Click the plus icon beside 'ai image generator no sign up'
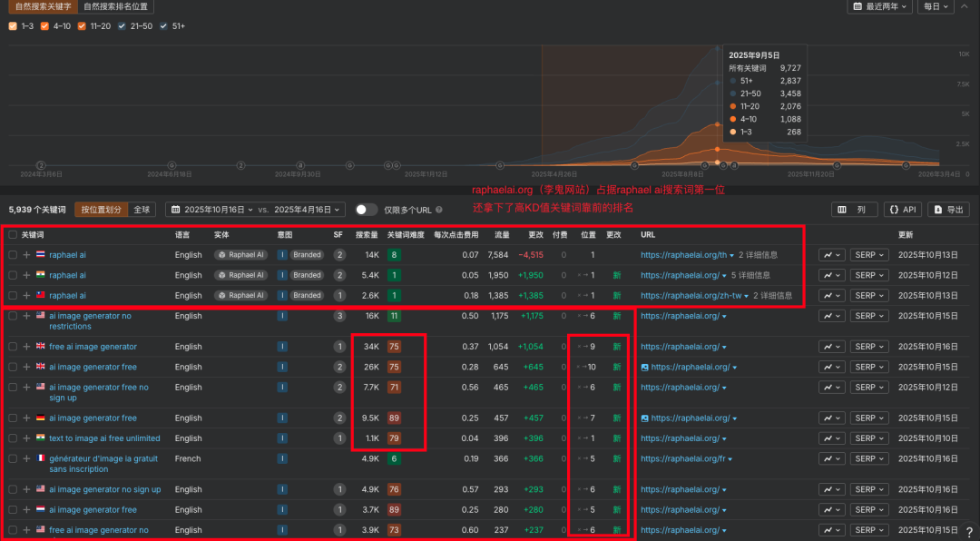The width and height of the screenshot is (980, 541). 26,489
